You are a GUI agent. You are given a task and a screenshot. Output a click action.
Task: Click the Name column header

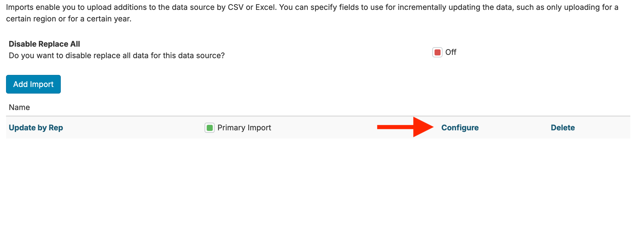click(x=19, y=107)
